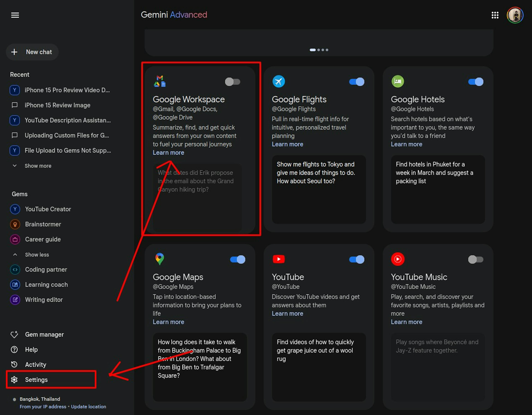Click the Buckingham Palace walking example prompt
Image resolution: width=532 pixels, height=415 pixels.
coord(200,367)
